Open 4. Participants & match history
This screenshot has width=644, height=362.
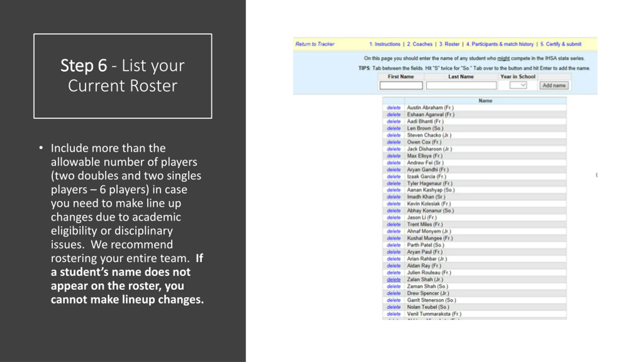coord(500,44)
